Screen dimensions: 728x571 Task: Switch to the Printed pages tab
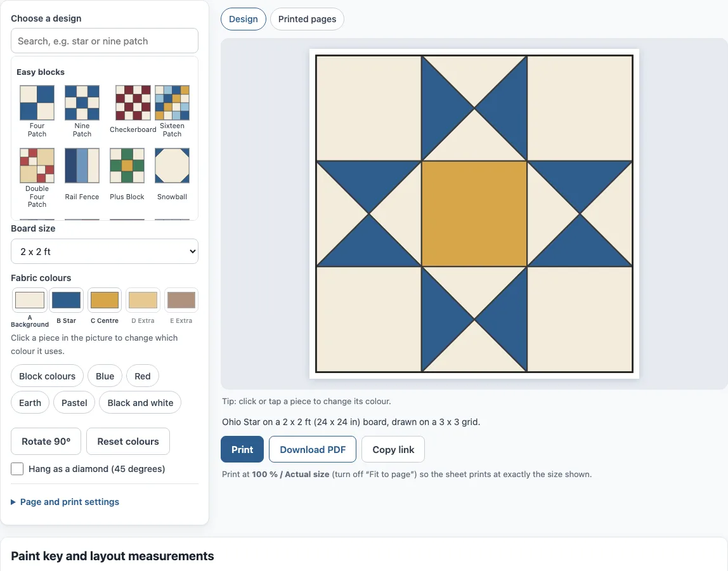pyautogui.click(x=307, y=19)
